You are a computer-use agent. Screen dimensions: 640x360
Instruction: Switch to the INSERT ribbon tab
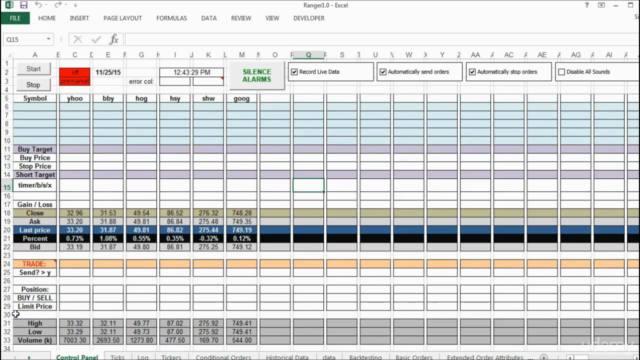click(79, 18)
